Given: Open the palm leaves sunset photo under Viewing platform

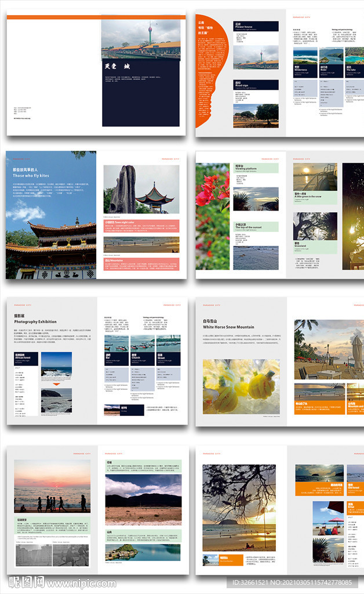Looking at the screenshot, I should [x=256, y=199].
